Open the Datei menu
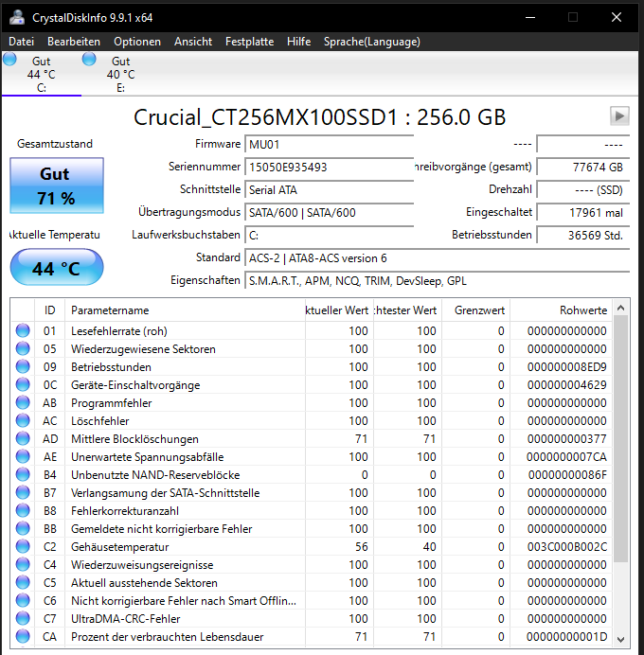 click(x=22, y=42)
